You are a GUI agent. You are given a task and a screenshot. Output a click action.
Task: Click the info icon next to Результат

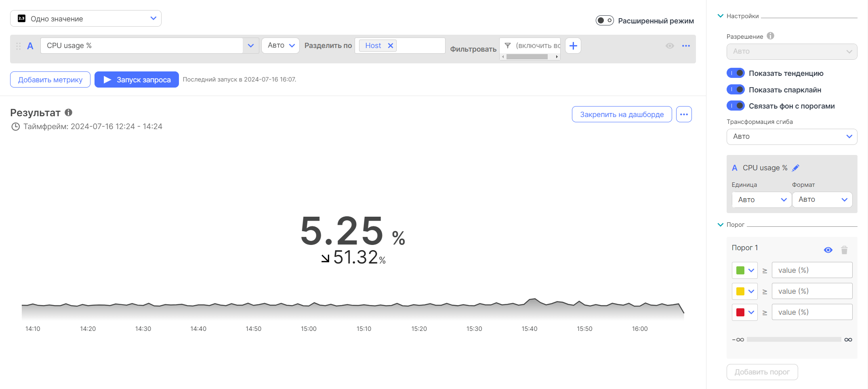(69, 113)
